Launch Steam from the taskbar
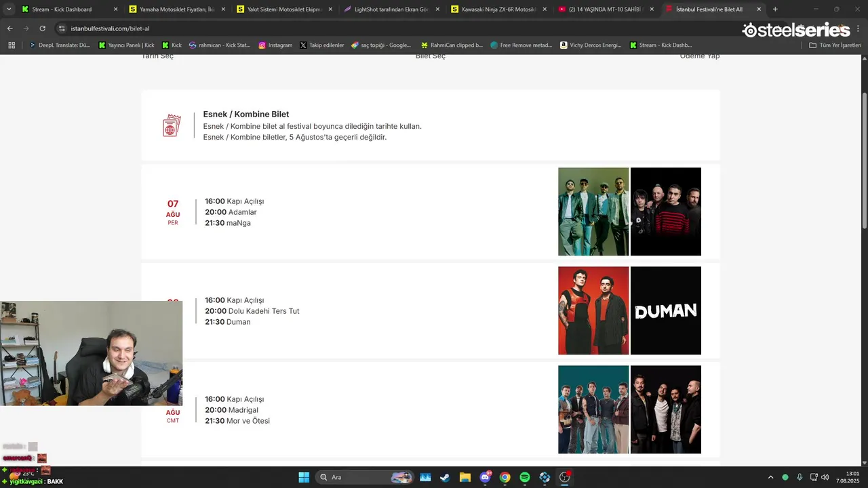Screen dimensions: 868x488 coord(445,477)
